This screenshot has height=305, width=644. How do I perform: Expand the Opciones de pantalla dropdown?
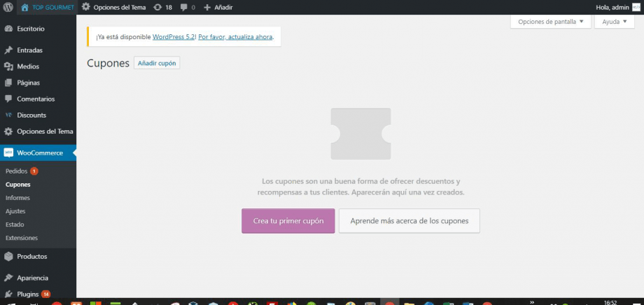tap(550, 22)
